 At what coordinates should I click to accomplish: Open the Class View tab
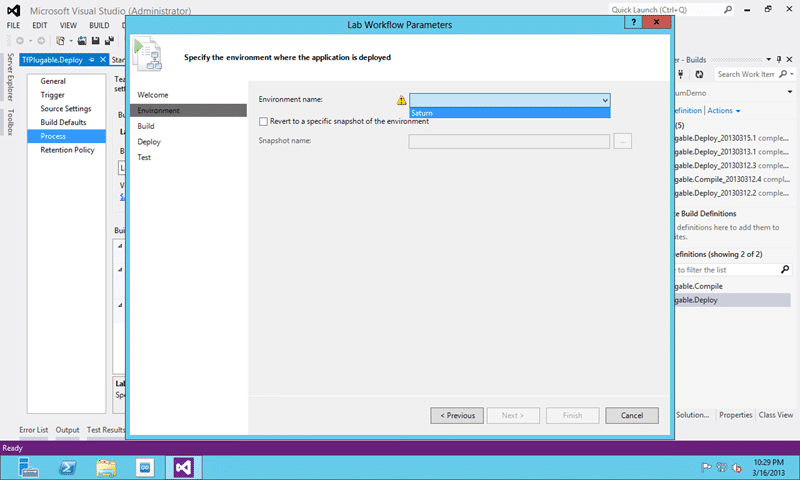776,415
